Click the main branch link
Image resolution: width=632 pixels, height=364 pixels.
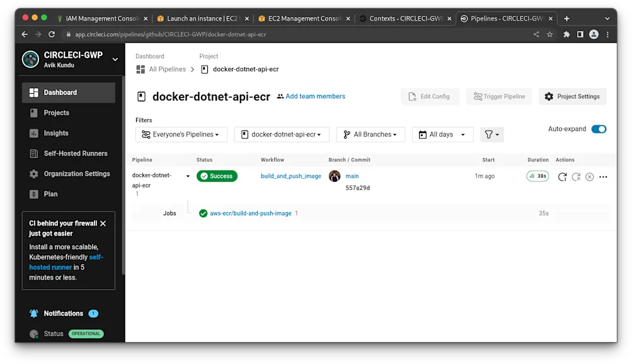click(352, 176)
